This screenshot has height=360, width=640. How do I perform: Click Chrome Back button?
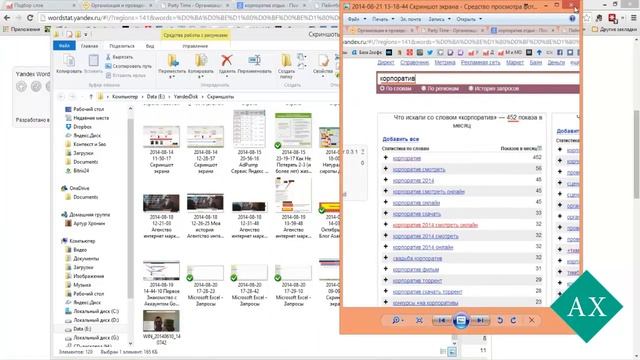coord(7,18)
